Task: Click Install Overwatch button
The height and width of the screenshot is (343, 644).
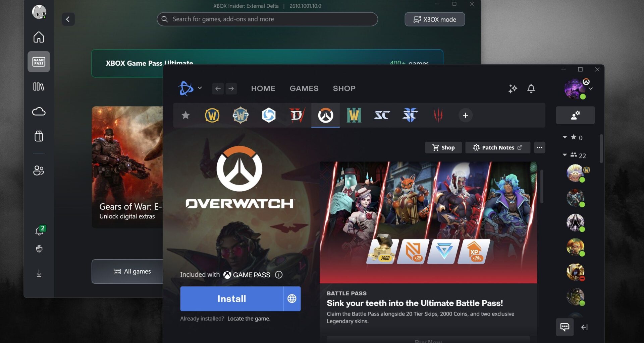Action: pyautogui.click(x=232, y=299)
